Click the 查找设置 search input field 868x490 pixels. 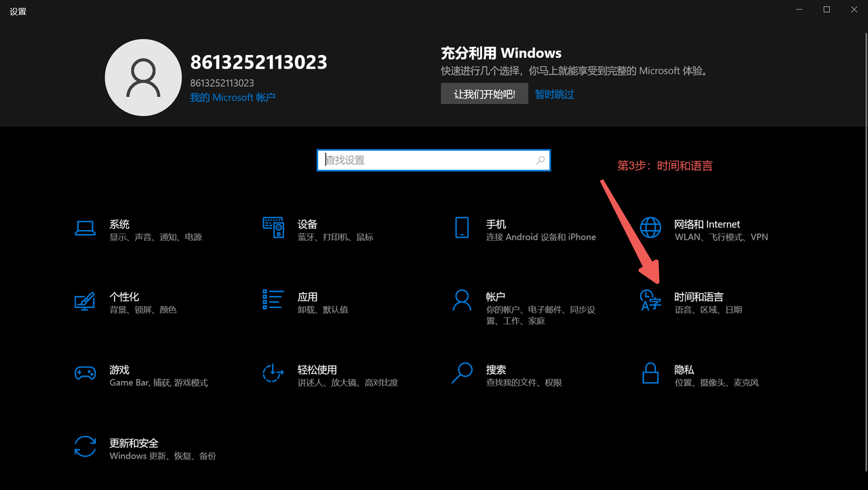point(434,160)
